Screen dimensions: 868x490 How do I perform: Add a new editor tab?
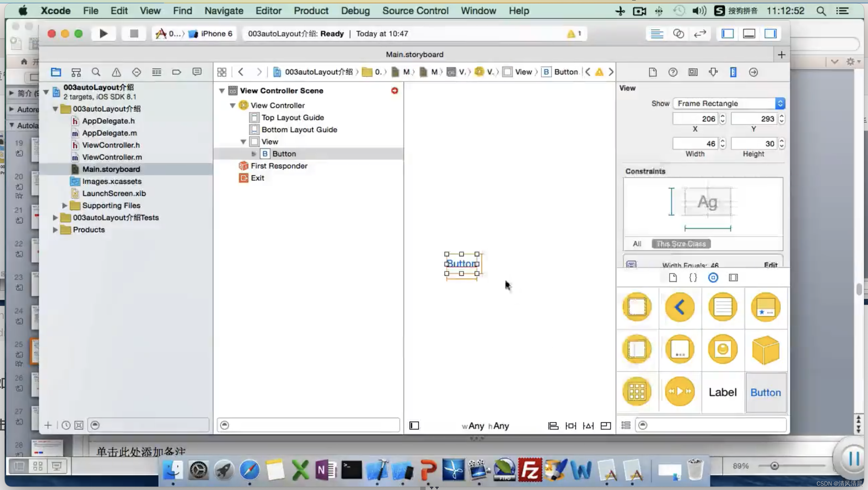tap(781, 55)
